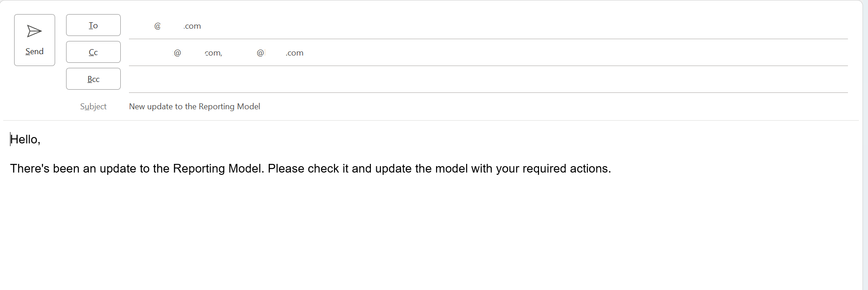Focus the empty Bcc field
The height and width of the screenshot is (290, 868).
click(x=488, y=79)
